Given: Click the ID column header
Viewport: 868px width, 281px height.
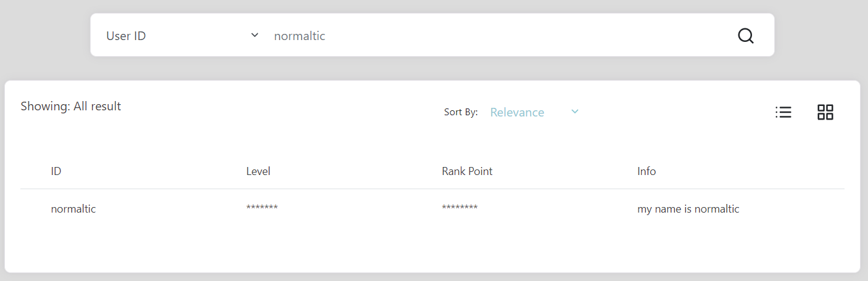Looking at the screenshot, I should [56, 171].
